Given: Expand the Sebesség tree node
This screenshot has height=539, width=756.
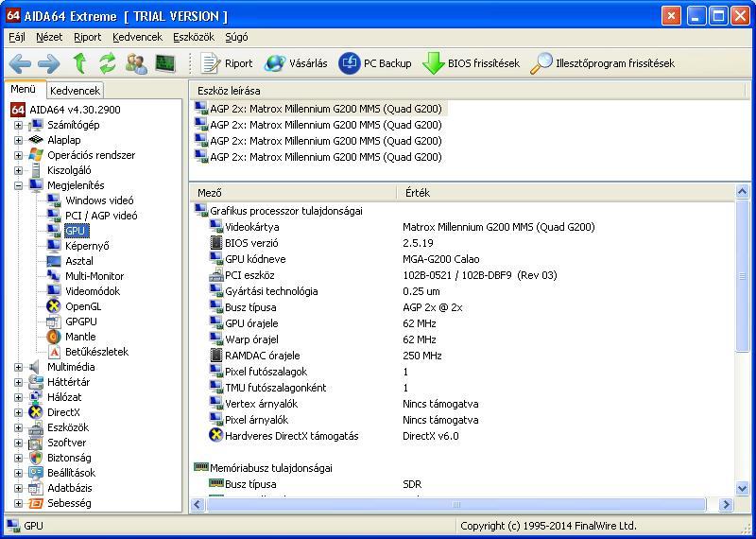Looking at the screenshot, I should click(18, 503).
